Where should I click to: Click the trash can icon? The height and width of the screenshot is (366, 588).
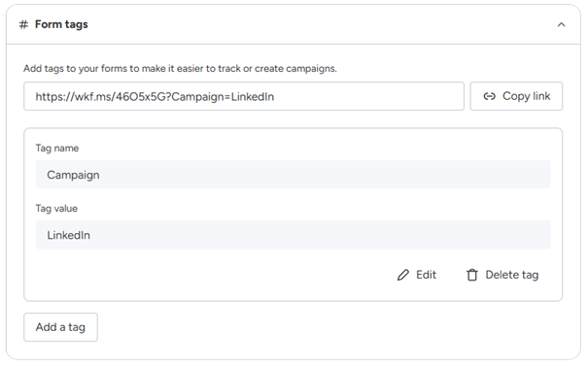(x=471, y=275)
